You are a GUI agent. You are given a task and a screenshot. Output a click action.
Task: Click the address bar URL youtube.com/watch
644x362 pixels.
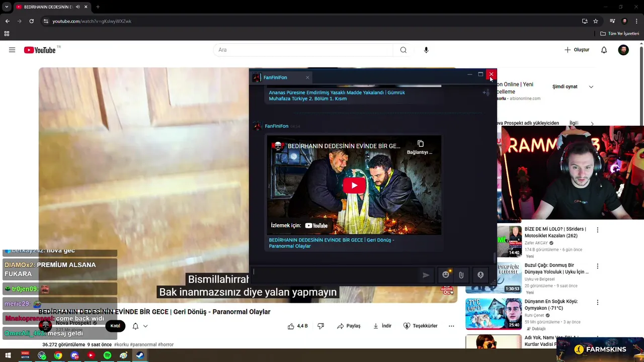pos(92,21)
